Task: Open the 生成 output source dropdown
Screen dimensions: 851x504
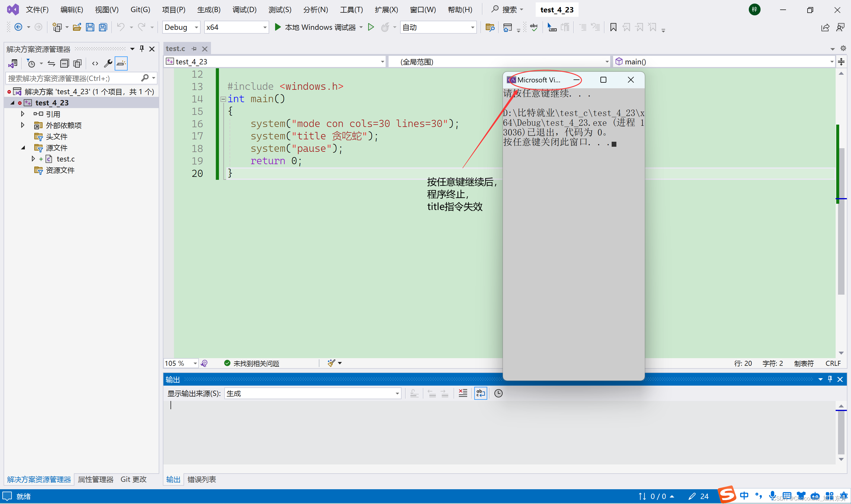Action: pyautogui.click(x=313, y=393)
